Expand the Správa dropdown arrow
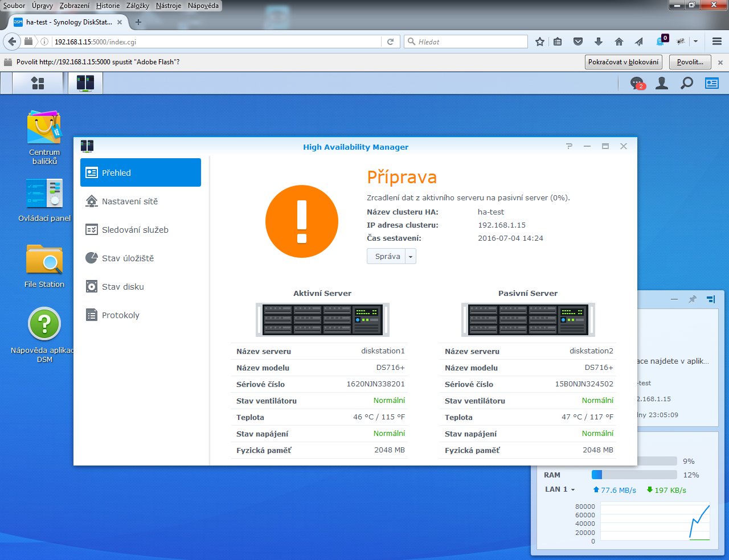Viewport: 729px width, 560px height. (410, 257)
